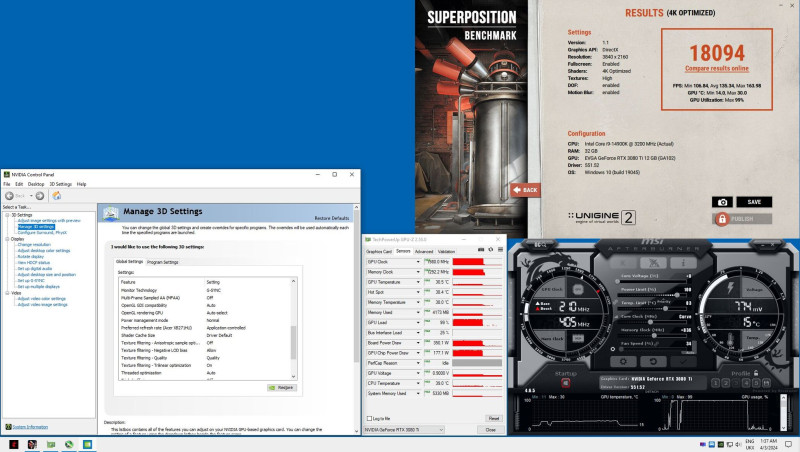Click Afterburner apply checkmark button
The image size is (800, 452).
click(x=683, y=361)
